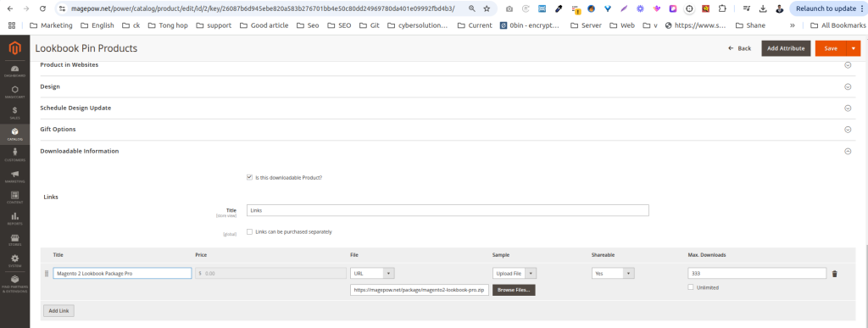The width and height of the screenshot is (868, 328).
Task: Open the 0bin encrypted bookmark
Action: coord(530,25)
